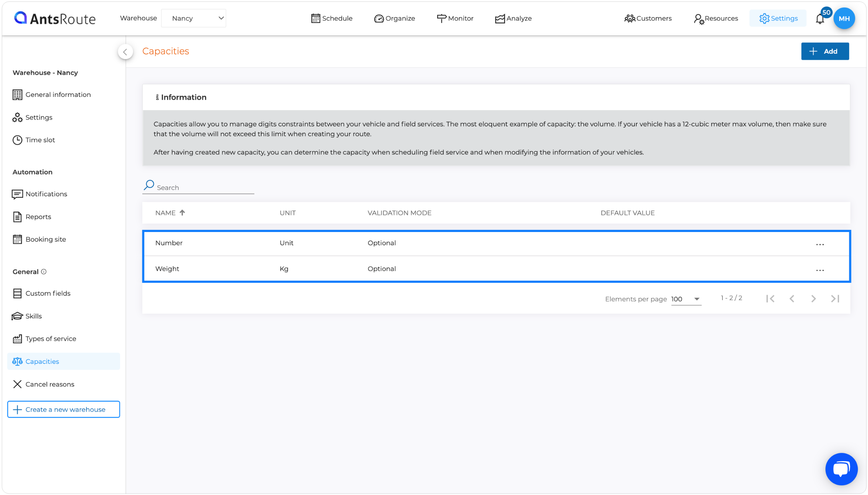The image size is (868, 495).
Task: Sort by DEFAULT VALUE column header
Action: (x=627, y=213)
